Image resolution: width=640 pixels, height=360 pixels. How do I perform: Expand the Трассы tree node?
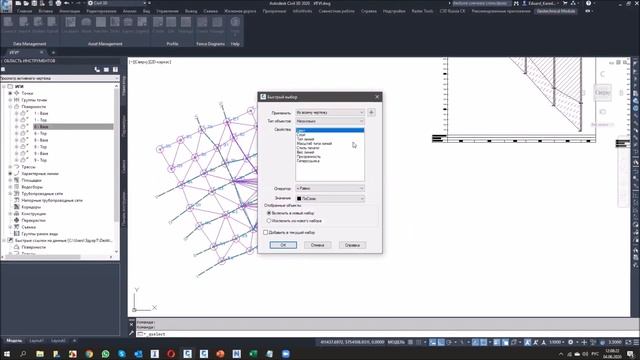click(10, 167)
